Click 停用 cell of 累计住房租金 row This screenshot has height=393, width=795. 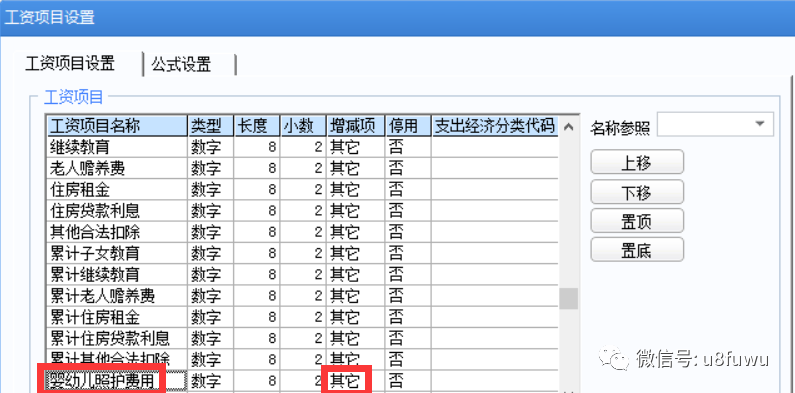point(408,317)
